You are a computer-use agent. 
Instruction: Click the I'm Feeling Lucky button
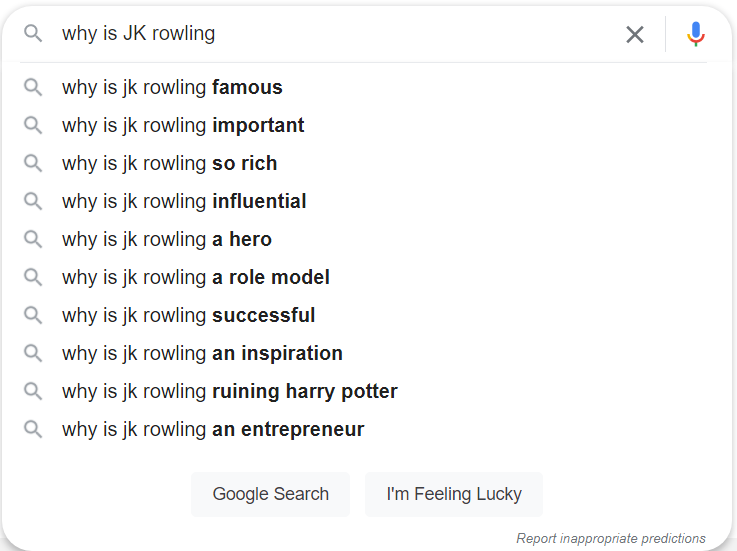[454, 494]
